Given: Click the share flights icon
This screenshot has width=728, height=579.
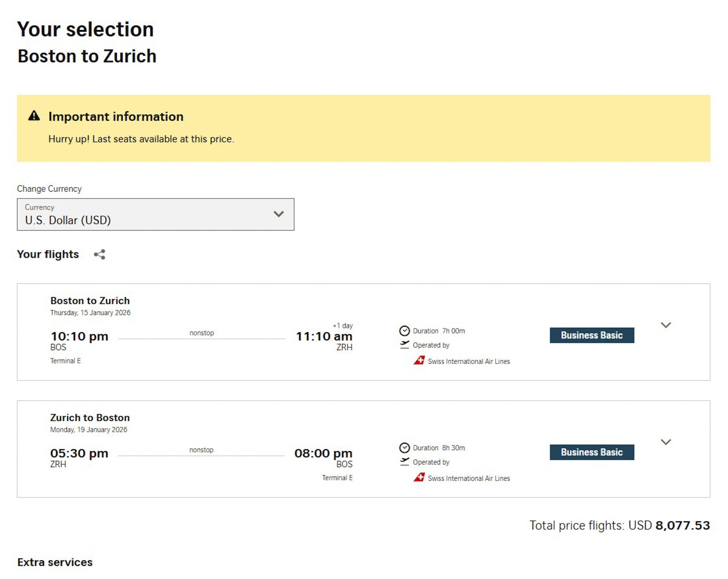Looking at the screenshot, I should click(100, 255).
